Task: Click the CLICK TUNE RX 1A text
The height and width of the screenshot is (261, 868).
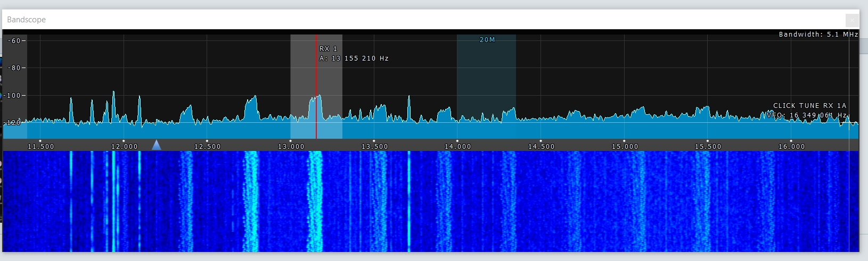Action: coord(809,106)
